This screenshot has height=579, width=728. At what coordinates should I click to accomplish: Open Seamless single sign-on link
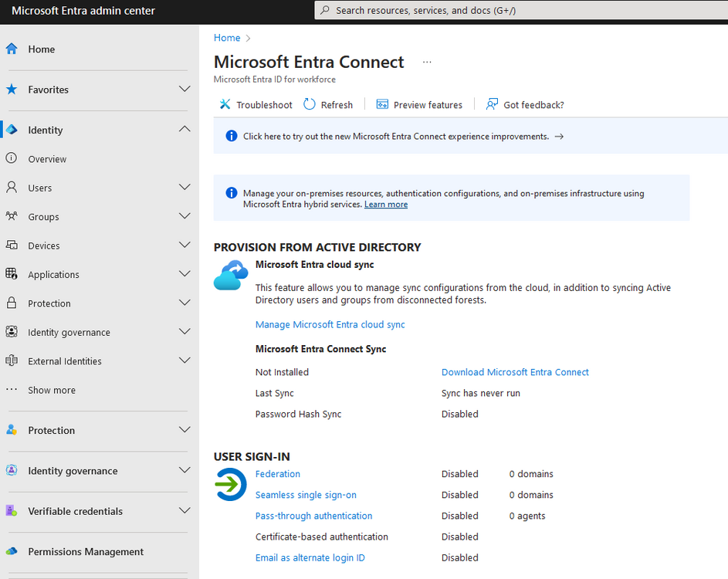click(x=306, y=495)
